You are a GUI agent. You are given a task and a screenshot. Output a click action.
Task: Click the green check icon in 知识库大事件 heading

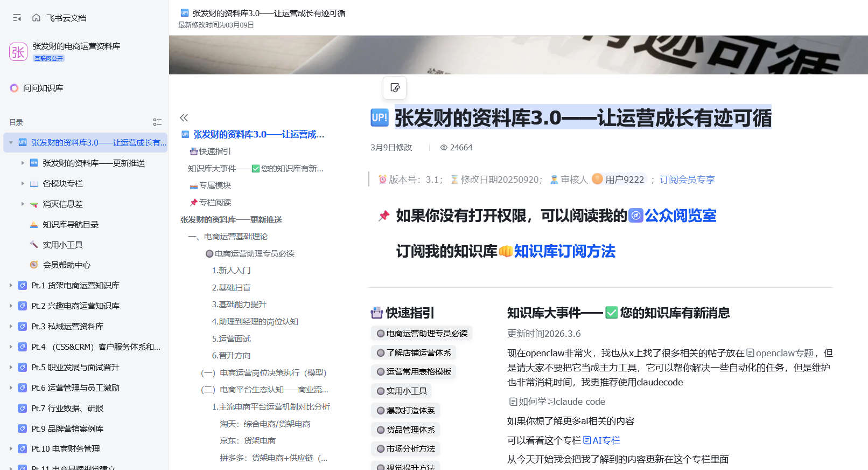click(611, 313)
